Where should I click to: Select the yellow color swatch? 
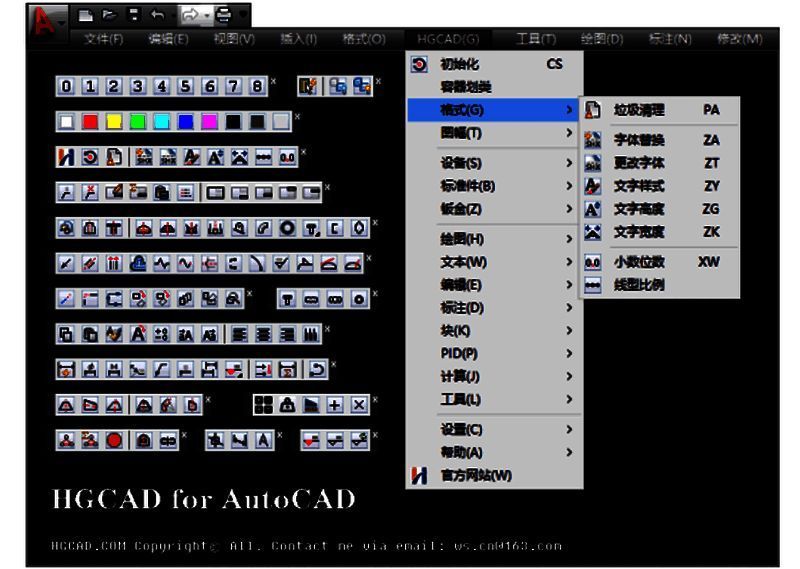[114, 122]
